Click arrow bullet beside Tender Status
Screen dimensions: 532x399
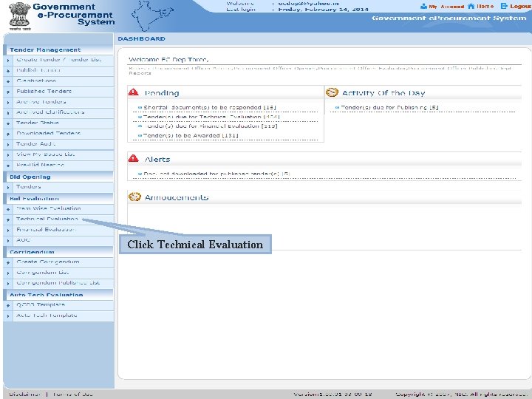[8, 123]
